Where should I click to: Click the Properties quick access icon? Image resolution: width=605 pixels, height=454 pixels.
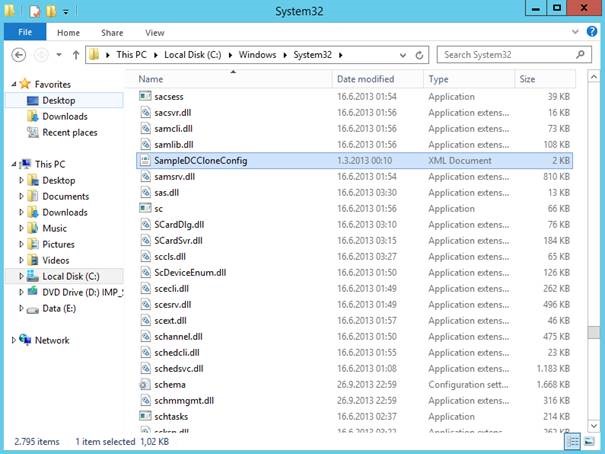pos(35,11)
